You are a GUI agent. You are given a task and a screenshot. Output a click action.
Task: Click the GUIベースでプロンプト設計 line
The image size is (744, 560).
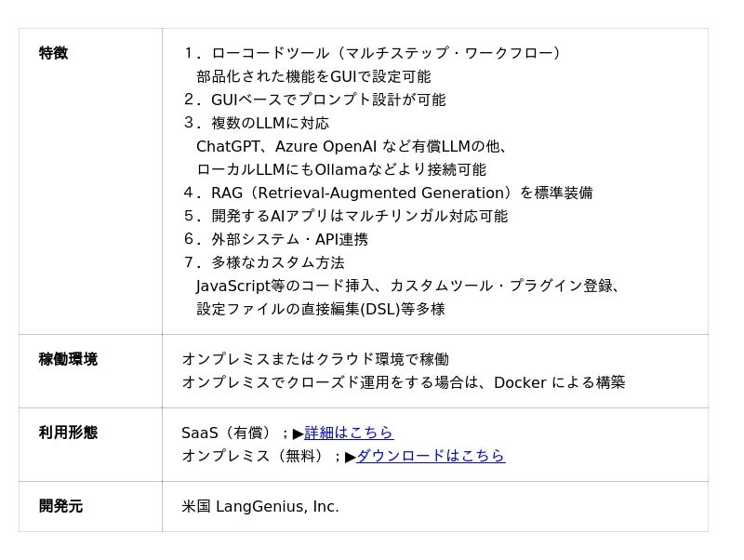(314, 100)
